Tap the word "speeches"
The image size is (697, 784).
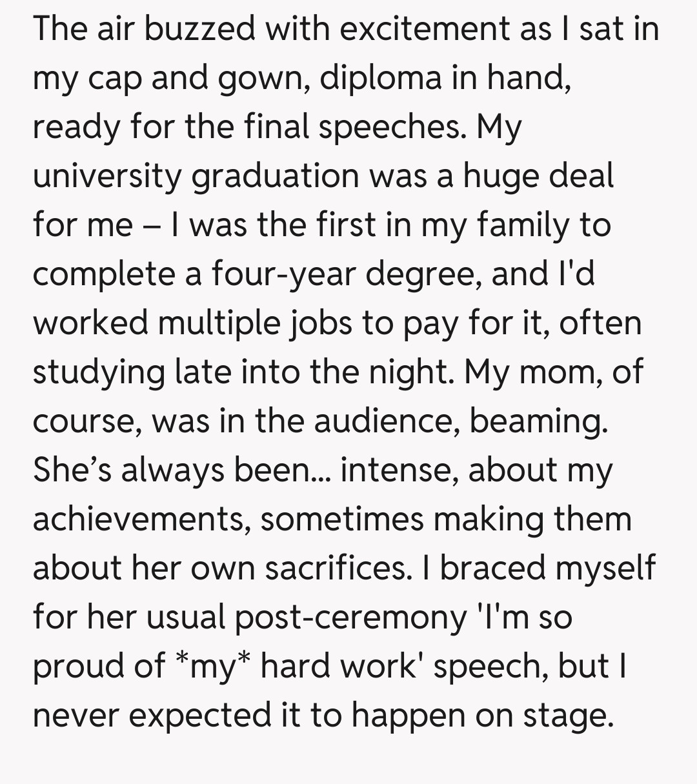point(391,127)
